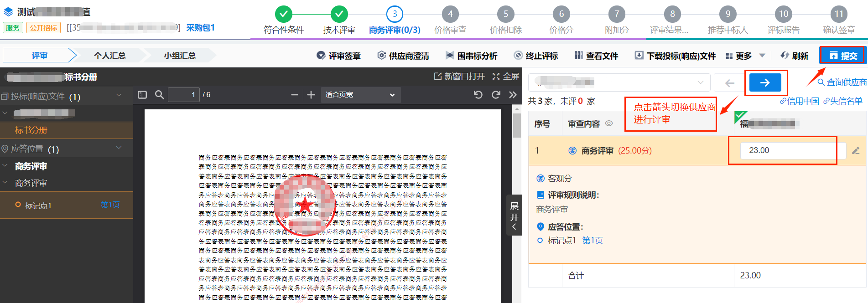Click 终止评标 in the toolbar
The width and height of the screenshot is (868, 303).
(x=536, y=56)
